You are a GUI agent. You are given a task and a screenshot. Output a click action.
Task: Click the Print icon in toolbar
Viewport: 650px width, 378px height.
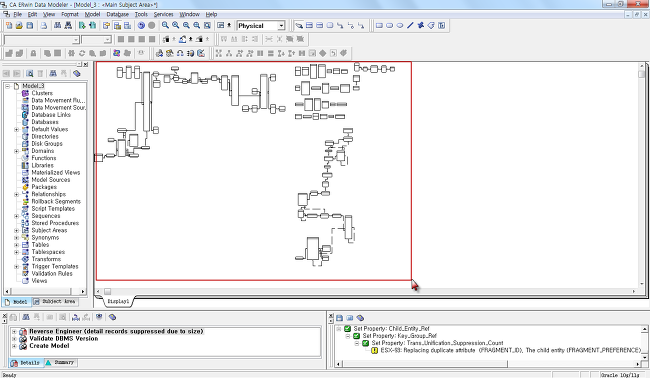[44, 26]
